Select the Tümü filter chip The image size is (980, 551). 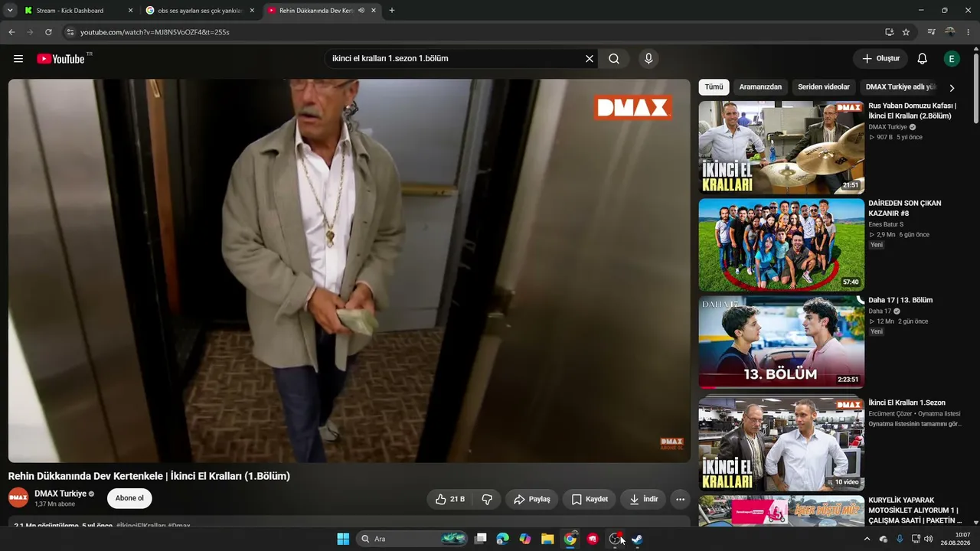pos(714,87)
